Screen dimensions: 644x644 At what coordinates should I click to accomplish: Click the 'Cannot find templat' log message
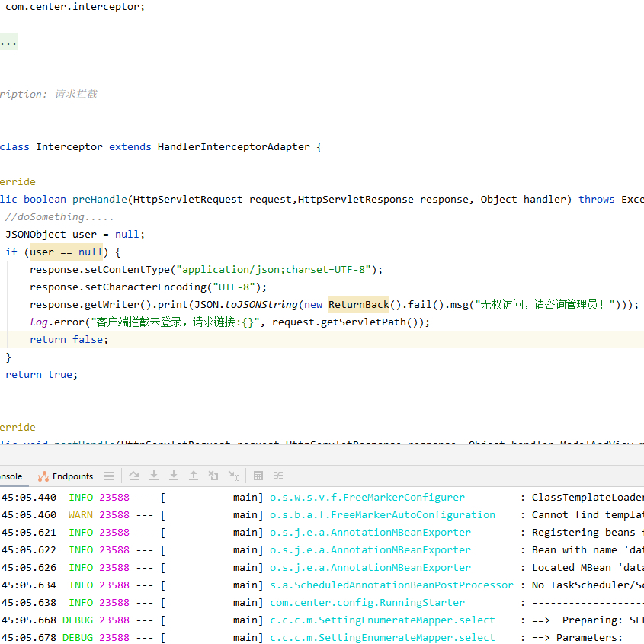pyautogui.click(x=588, y=515)
